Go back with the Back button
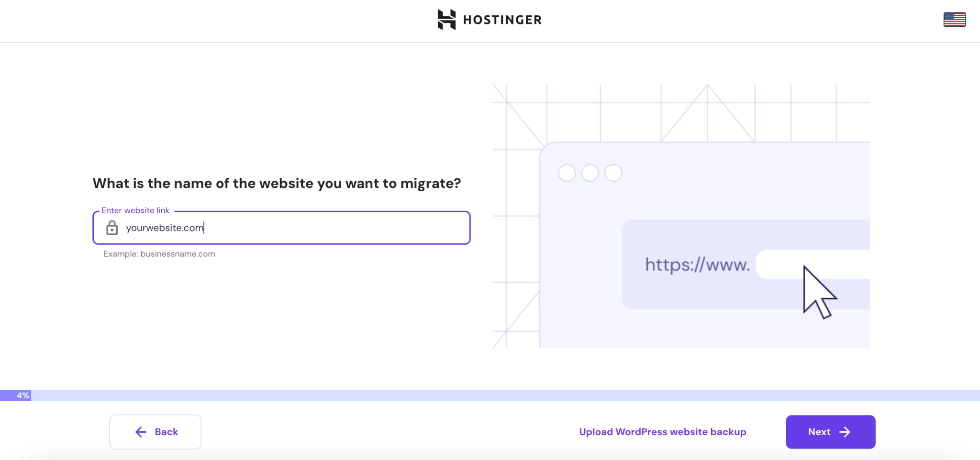The height and width of the screenshot is (460, 980). tap(155, 432)
